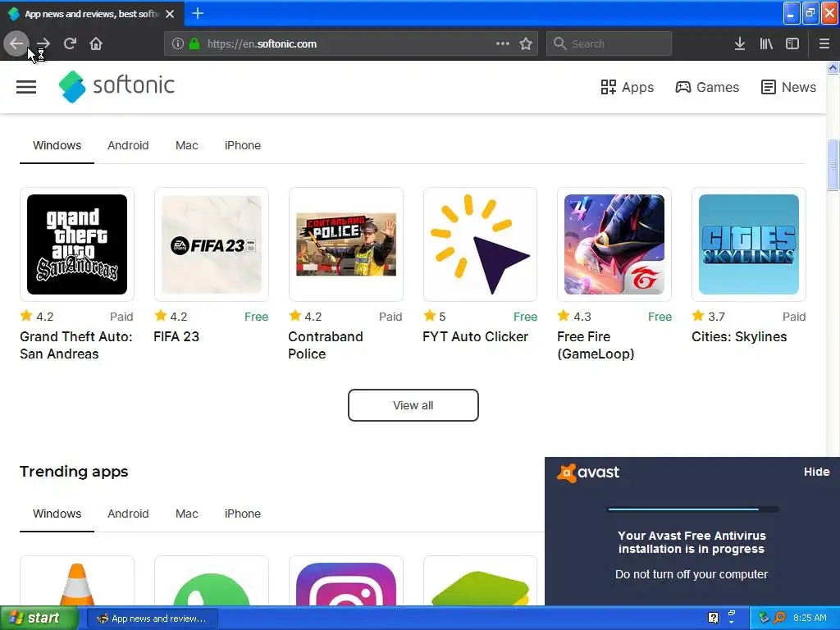Screen dimensions: 840x630
Task: Toggle the sidebar view icon
Action: click(792, 44)
